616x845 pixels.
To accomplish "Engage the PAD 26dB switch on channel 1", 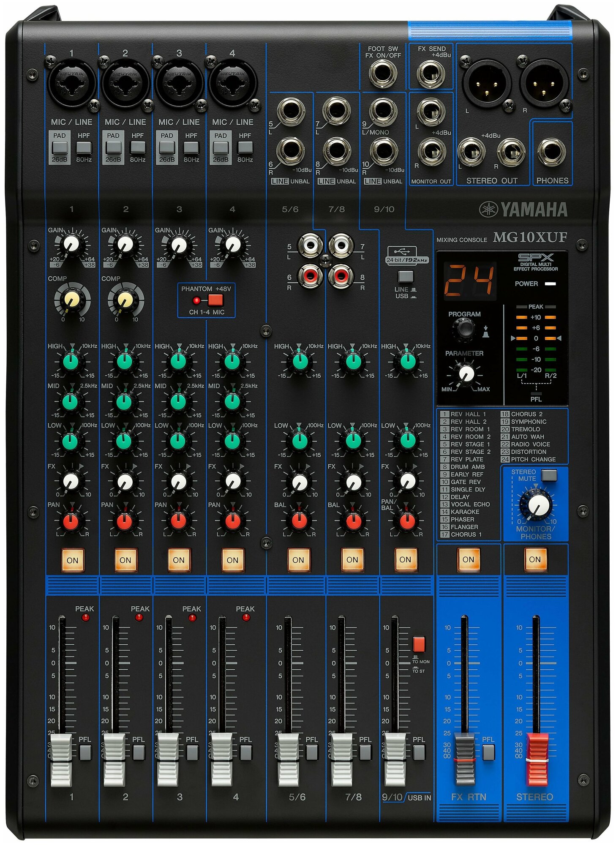I will point(60,147).
